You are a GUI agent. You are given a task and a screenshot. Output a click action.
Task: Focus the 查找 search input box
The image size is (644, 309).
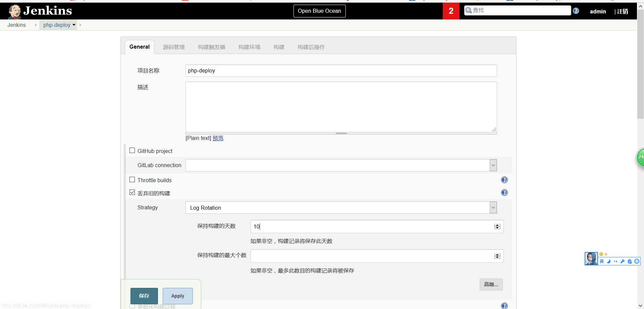coord(518,10)
